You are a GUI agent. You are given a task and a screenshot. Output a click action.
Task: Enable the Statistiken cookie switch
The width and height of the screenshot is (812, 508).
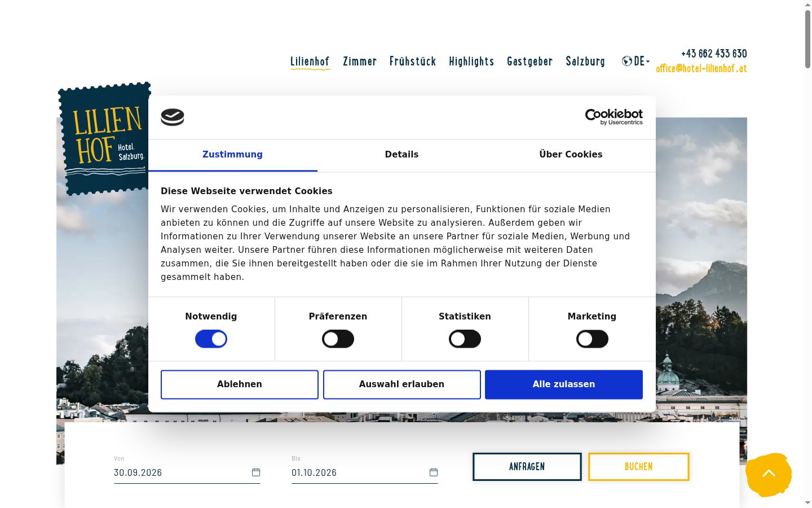point(465,339)
